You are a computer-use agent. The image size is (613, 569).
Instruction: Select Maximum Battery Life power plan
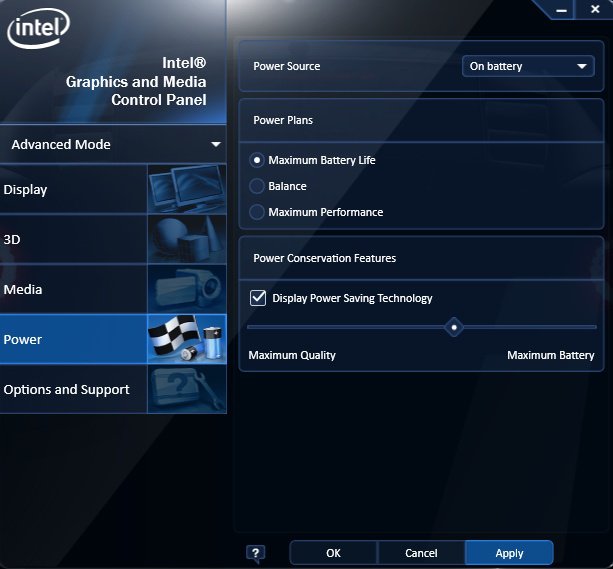coord(258,160)
